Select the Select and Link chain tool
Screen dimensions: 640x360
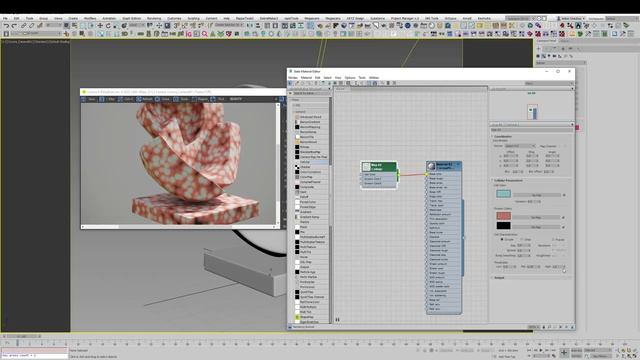point(24,25)
